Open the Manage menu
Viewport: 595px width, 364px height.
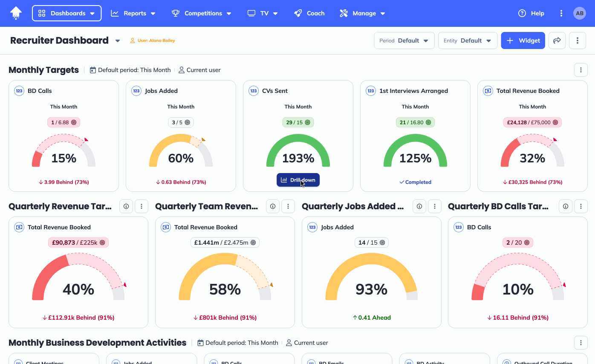pyautogui.click(x=362, y=13)
